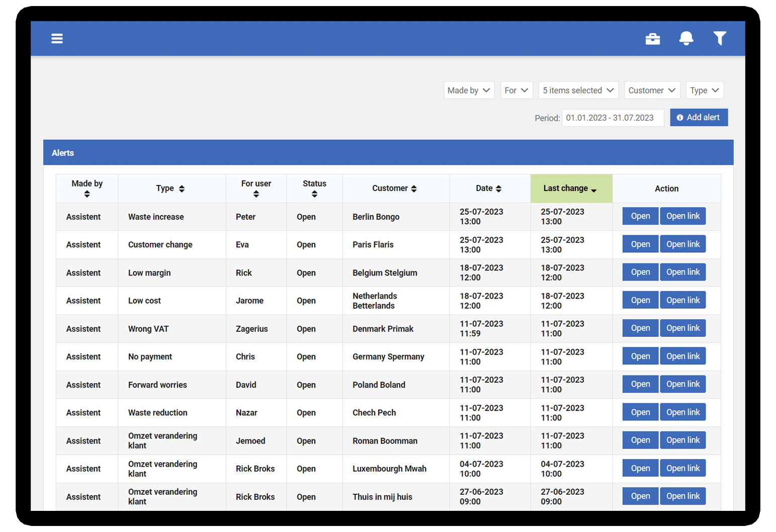Image resolution: width=776 pixels, height=532 pixels.
Task: Open the Roman Boomman alert
Action: pyautogui.click(x=640, y=440)
